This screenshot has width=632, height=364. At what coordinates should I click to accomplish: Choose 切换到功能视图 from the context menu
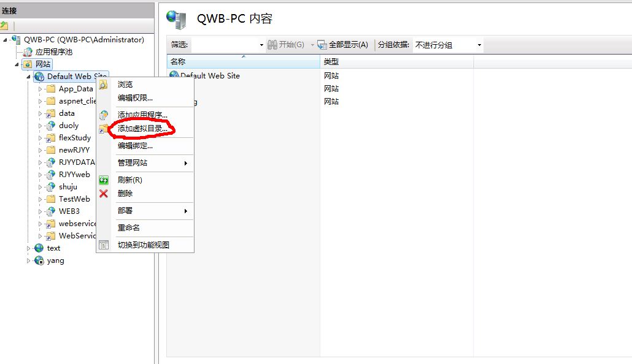click(145, 245)
